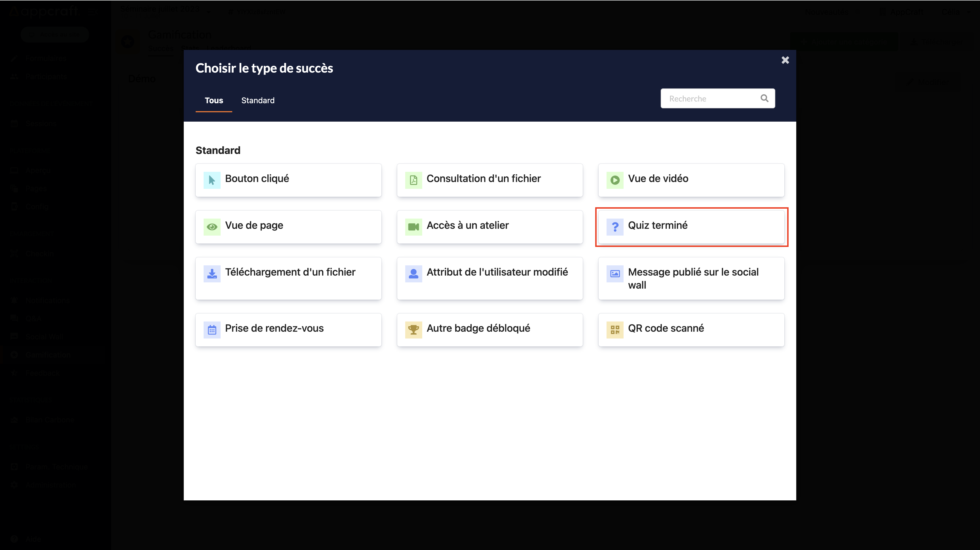Click the Prise de rendez-vous calendar icon

coord(212,330)
